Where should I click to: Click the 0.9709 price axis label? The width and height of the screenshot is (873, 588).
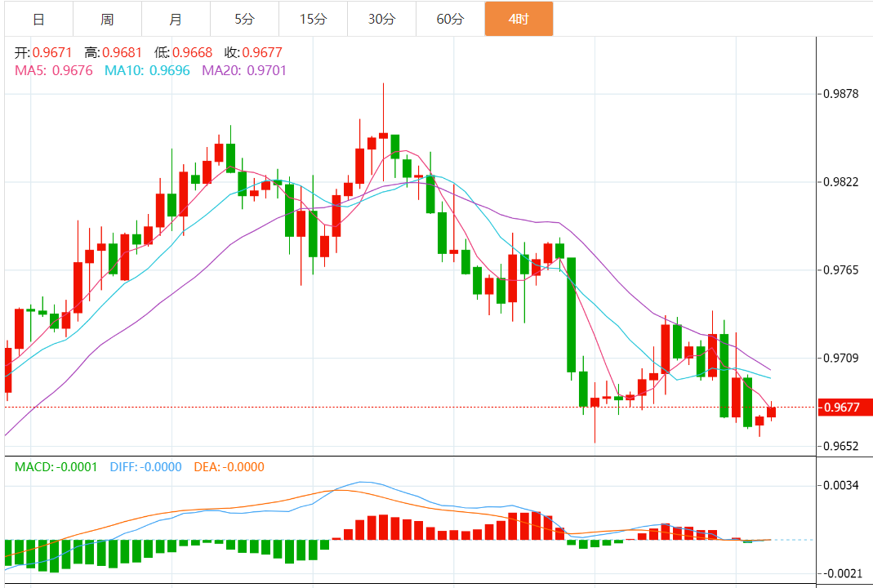click(x=840, y=358)
